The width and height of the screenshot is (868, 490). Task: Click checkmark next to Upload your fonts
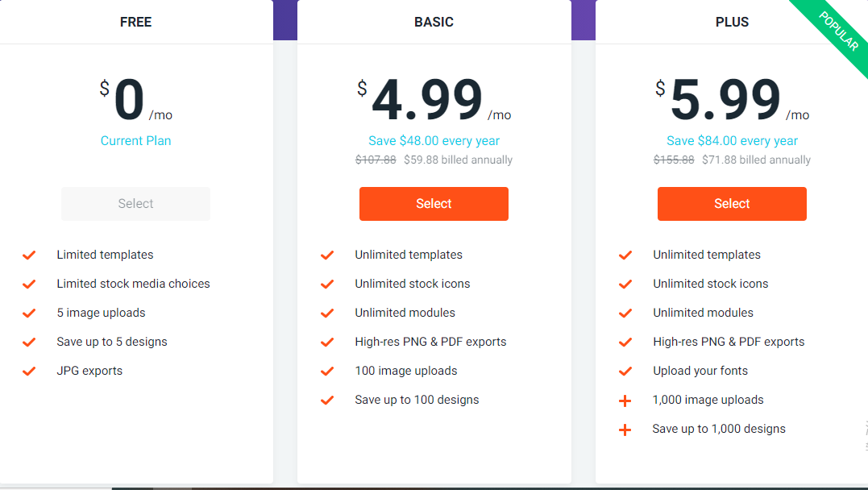(x=625, y=371)
